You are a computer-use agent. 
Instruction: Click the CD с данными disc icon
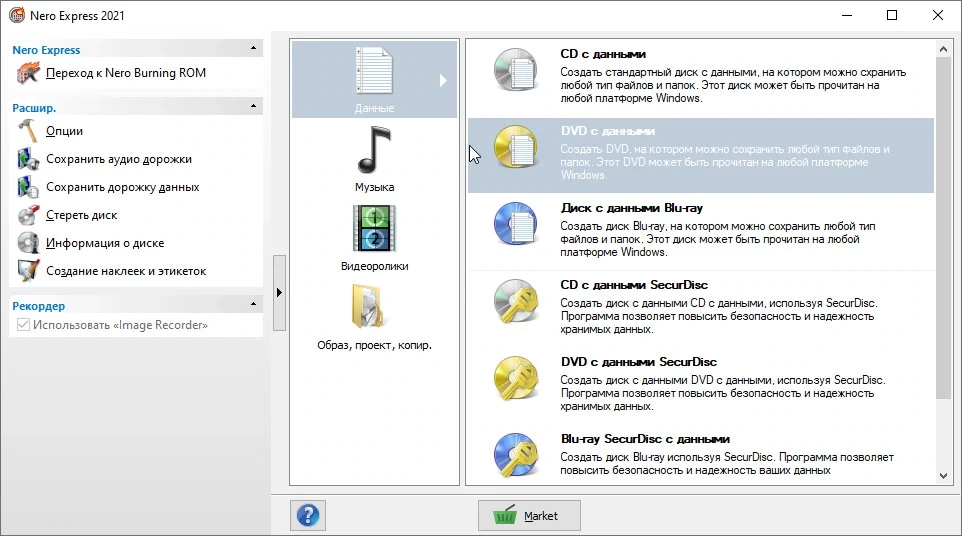[516, 70]
